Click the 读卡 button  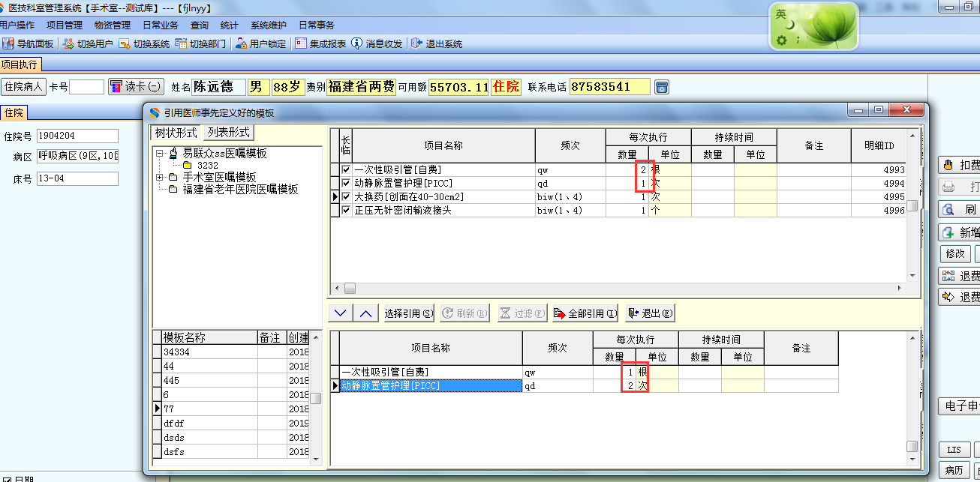(x=136, y=87)
